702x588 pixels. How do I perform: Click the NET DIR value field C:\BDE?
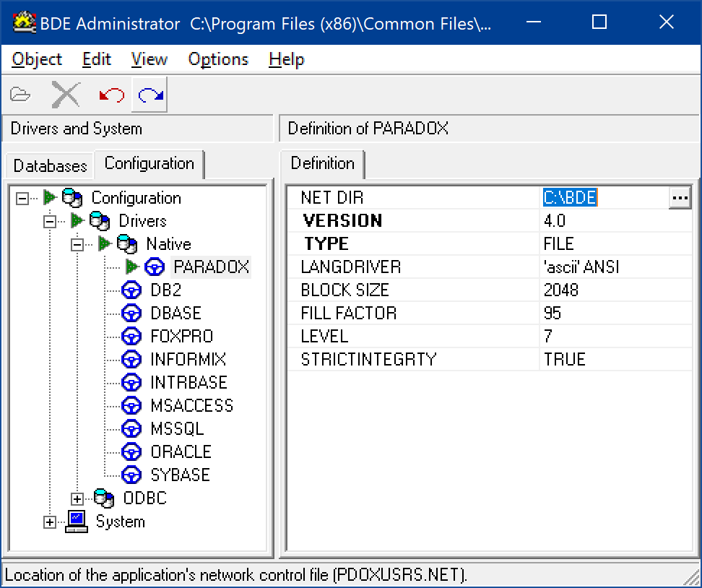coord(604,197)
